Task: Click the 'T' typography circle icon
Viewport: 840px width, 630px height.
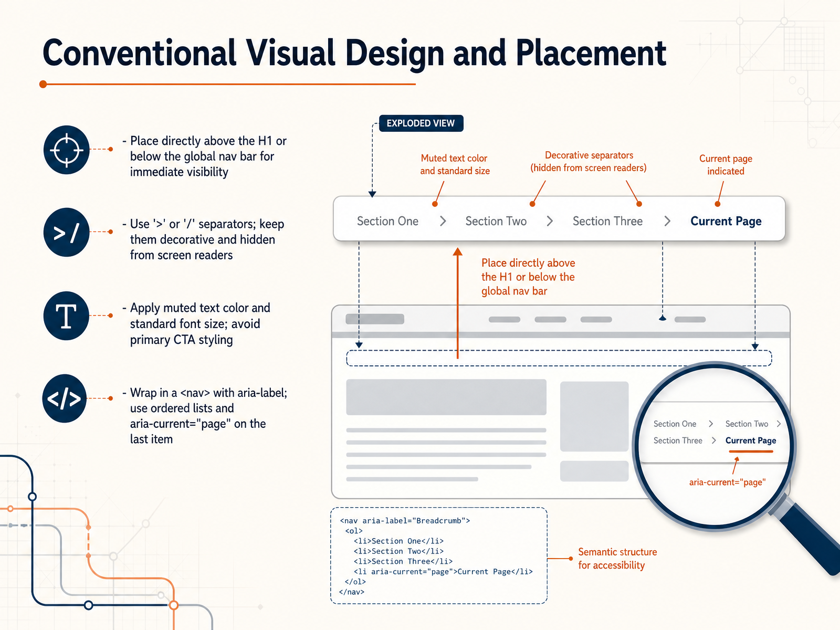Action: click(x=67, y=316)
